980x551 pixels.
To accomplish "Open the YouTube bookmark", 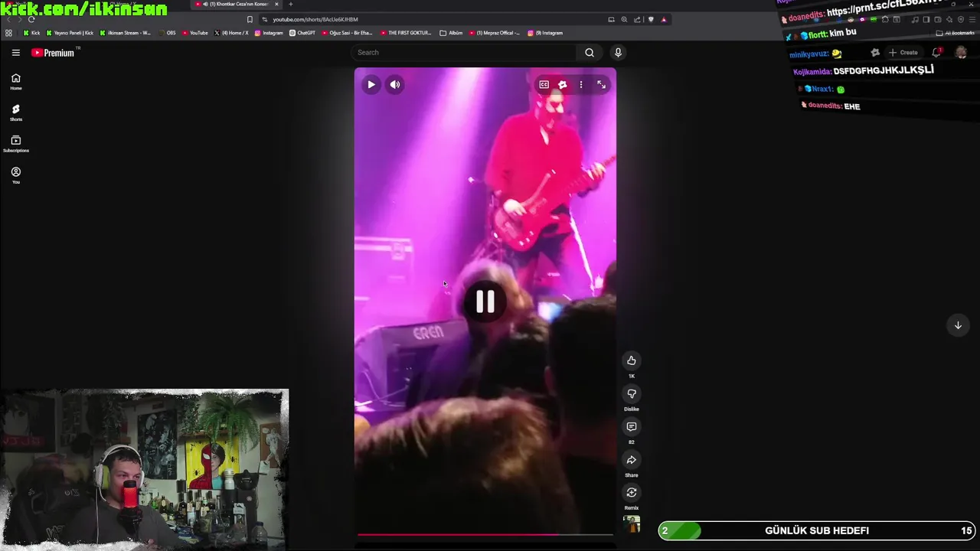I will click(195, 33).
